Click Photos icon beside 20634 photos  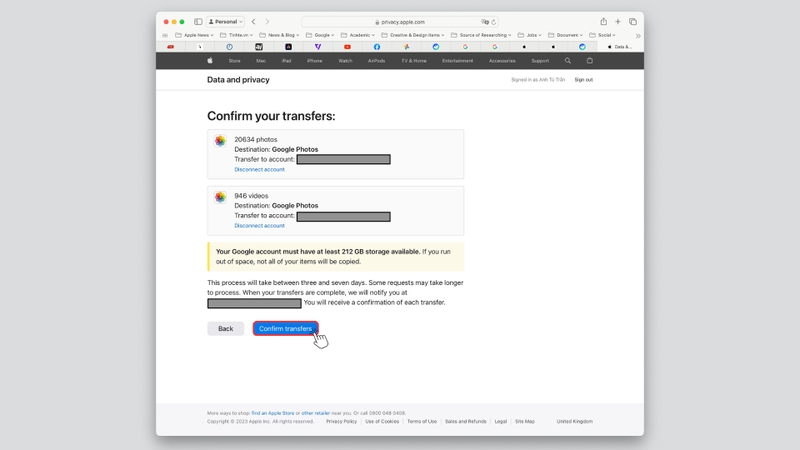click(220, 141)
